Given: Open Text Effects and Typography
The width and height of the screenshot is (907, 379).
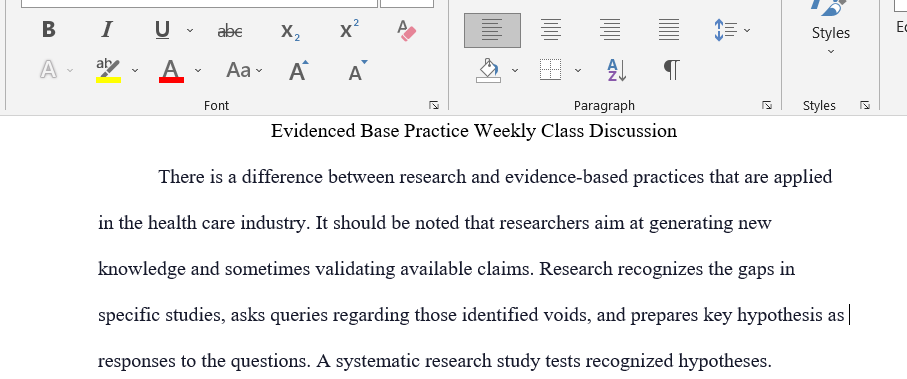Looking at the screenshot, I should 49,71.
